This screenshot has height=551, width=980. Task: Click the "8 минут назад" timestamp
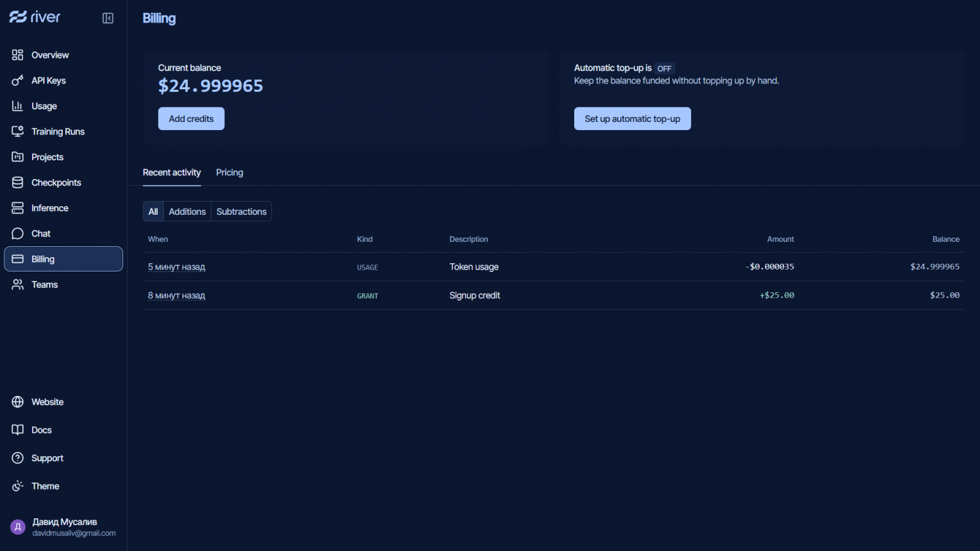pos(177,295)
